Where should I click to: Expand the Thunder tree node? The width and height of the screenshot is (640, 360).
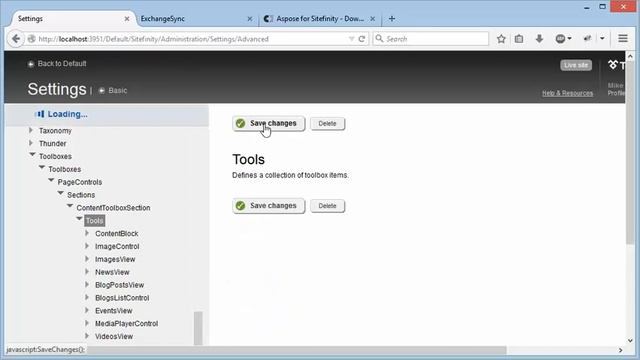(x=31, y=143)
